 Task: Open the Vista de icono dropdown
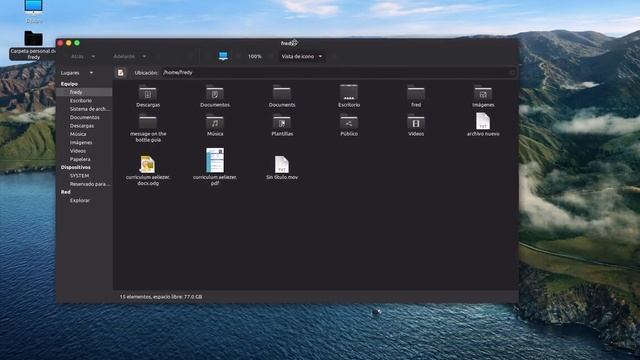tap(302, 56)
